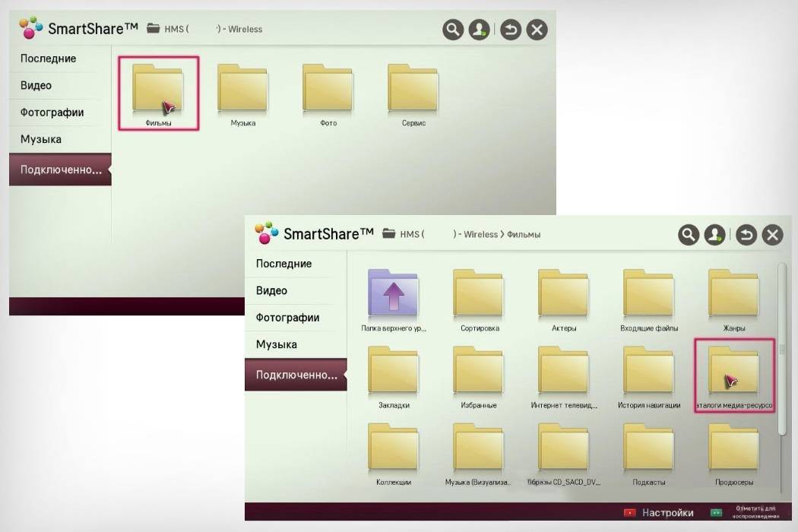Click the search icon in the front window

[x=689, y=235]
